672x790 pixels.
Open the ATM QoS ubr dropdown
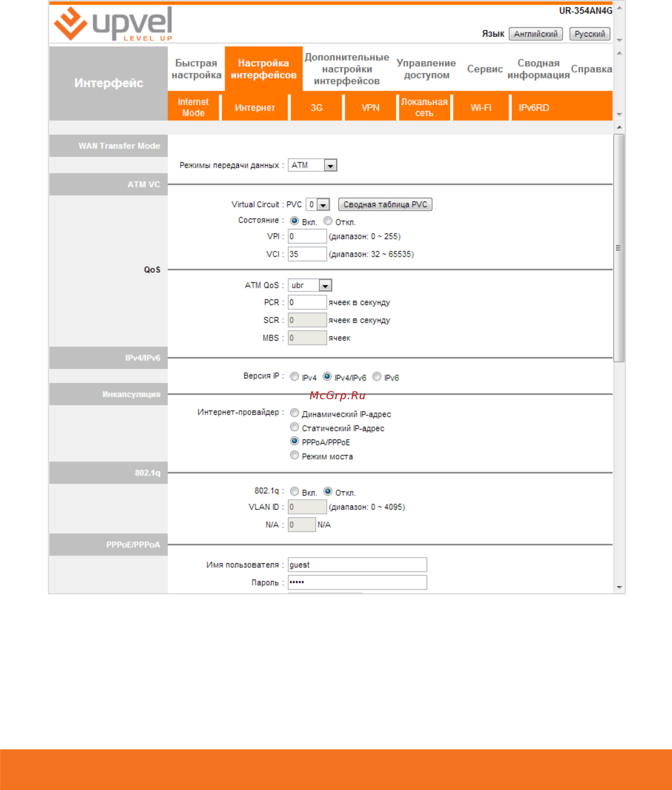click(310, 285)
